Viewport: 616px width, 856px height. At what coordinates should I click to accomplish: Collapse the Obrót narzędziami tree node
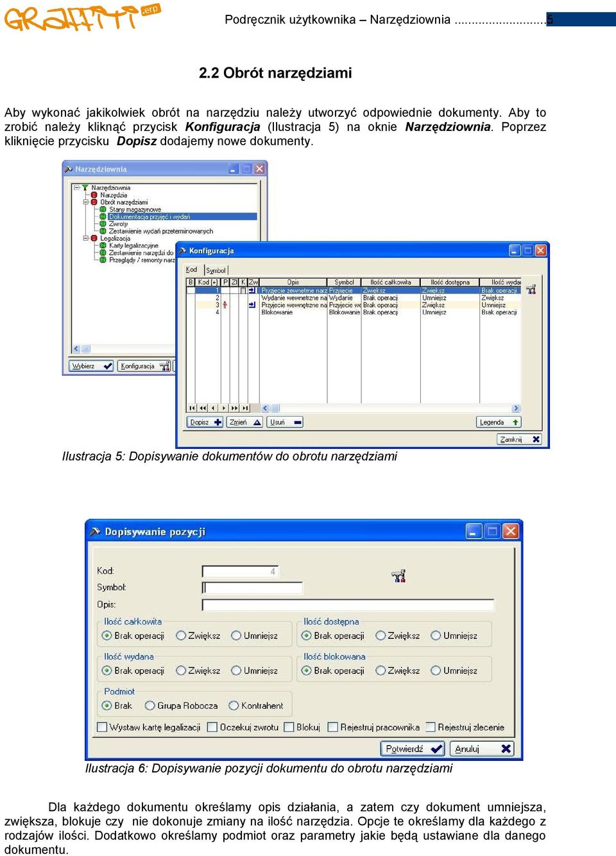pos(85,202)
